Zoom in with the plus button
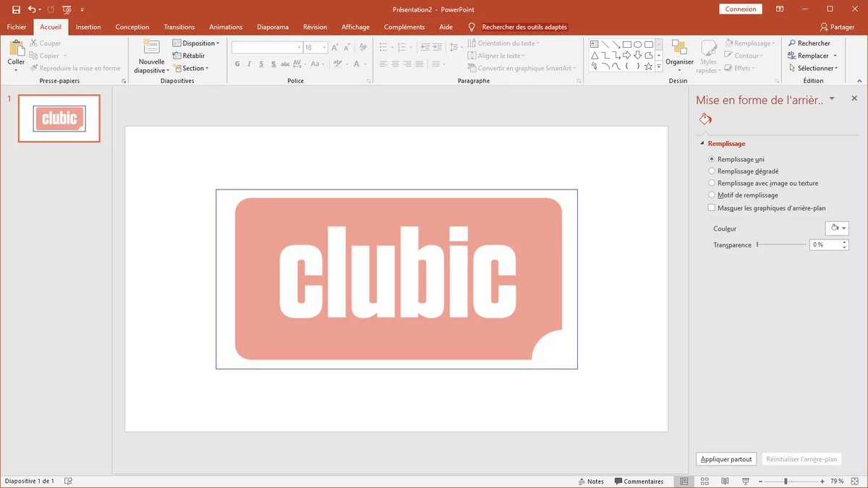This screenshot has width=868, height=488. click(x=822, y=481)
